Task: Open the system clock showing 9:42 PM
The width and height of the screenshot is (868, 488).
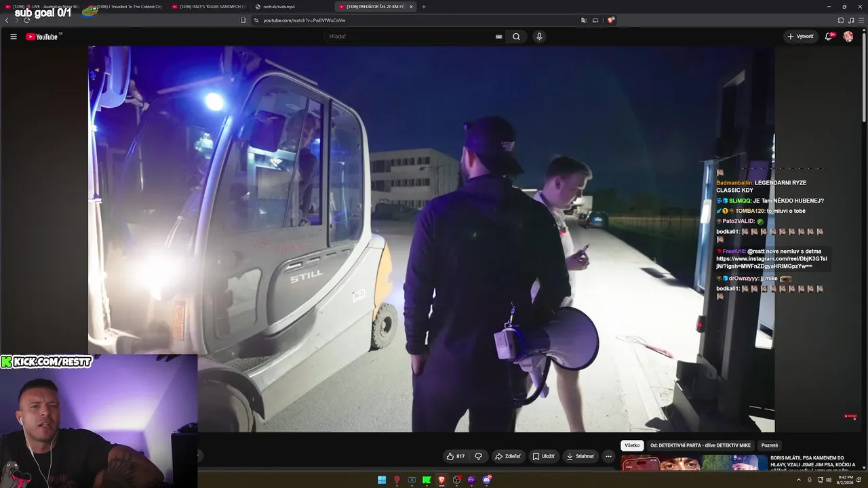Action: pyautogui.click(x=844, y=480)
